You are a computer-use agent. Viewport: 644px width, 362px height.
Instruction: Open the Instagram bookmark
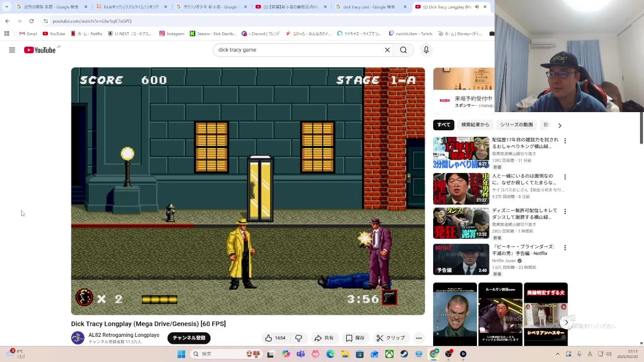(172, 34)
